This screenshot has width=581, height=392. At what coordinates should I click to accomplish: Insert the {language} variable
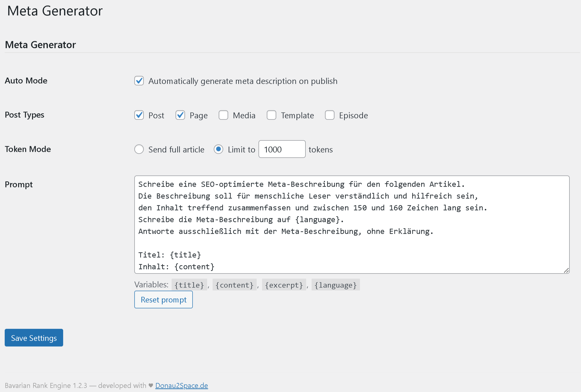coord(335,285)
